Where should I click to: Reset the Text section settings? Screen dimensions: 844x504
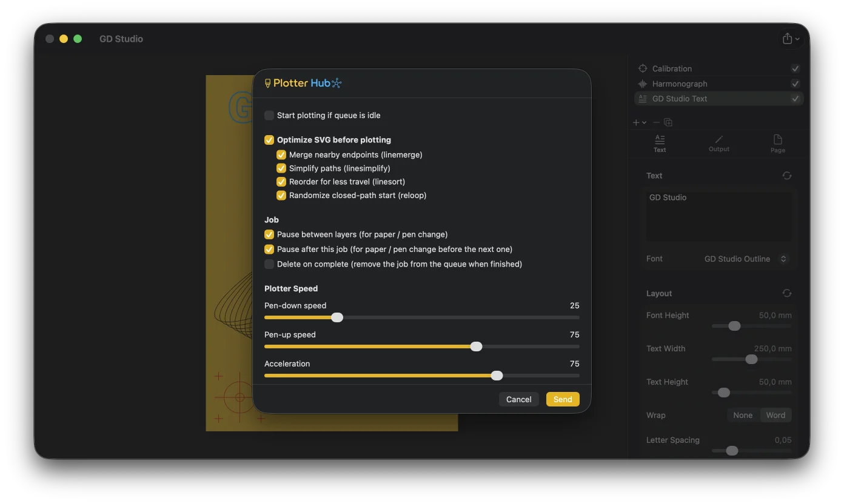(x=787, y=176)
